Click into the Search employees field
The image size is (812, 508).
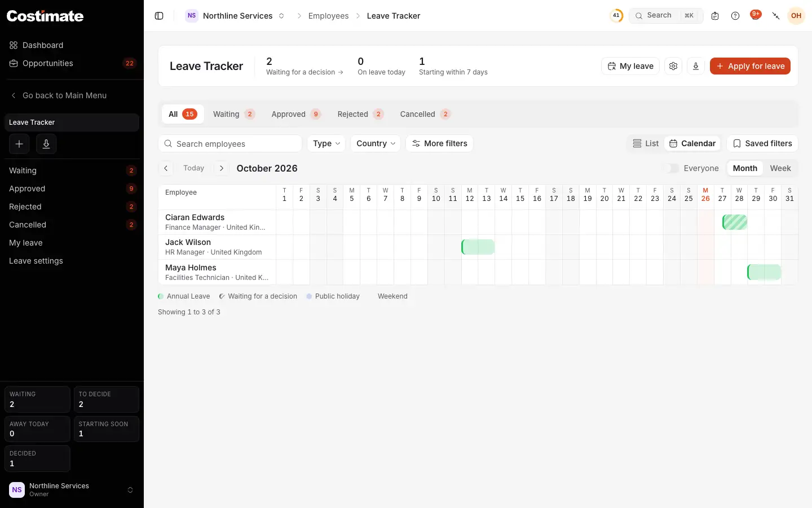click(x=230, y=143)
